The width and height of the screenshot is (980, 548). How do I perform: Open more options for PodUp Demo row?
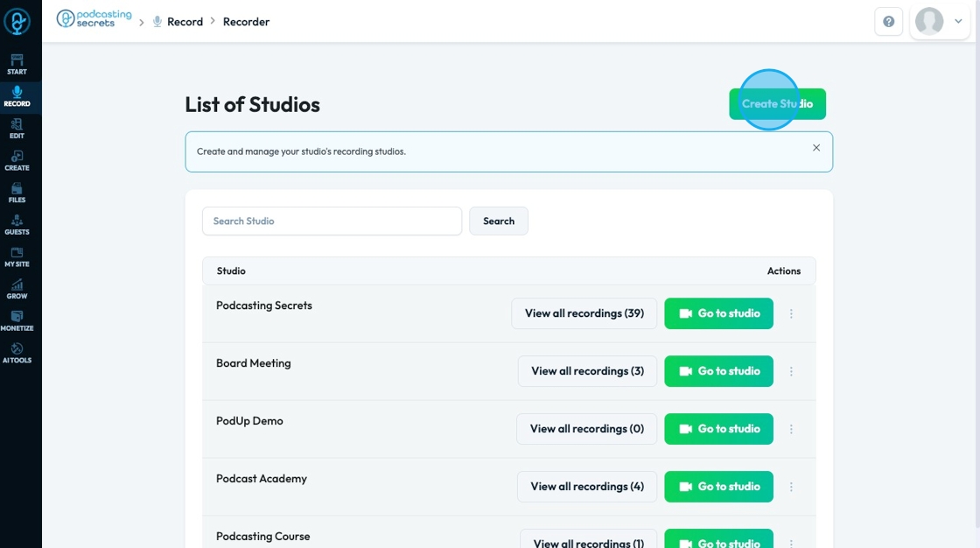[x=791, y=429]
